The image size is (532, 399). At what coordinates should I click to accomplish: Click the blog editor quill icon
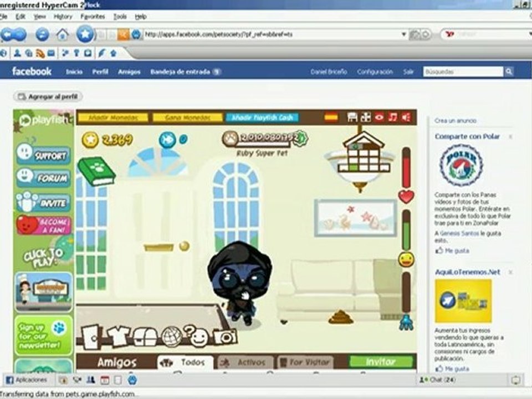101,53
